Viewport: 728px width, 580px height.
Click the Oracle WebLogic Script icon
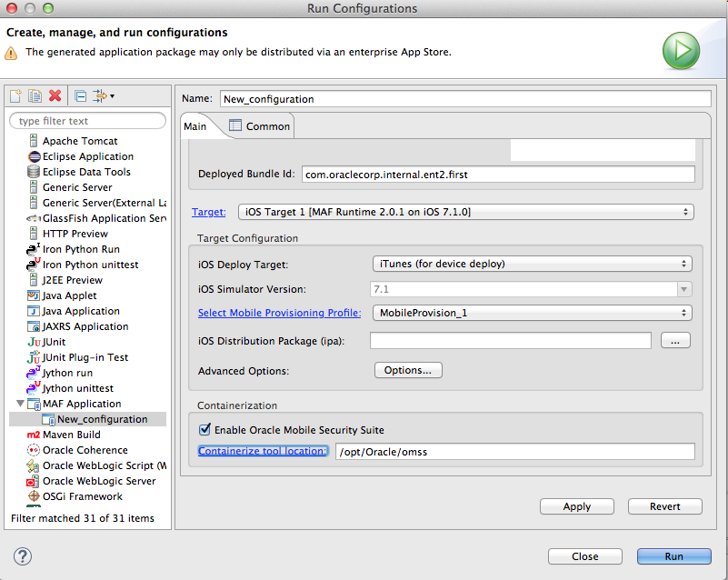click(33, 465)
